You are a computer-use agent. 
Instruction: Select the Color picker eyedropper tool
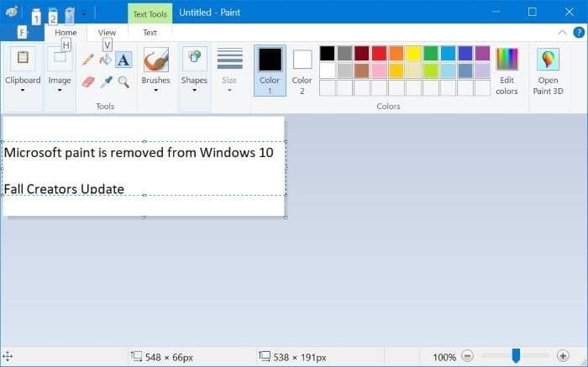click(x=106, y=81)
